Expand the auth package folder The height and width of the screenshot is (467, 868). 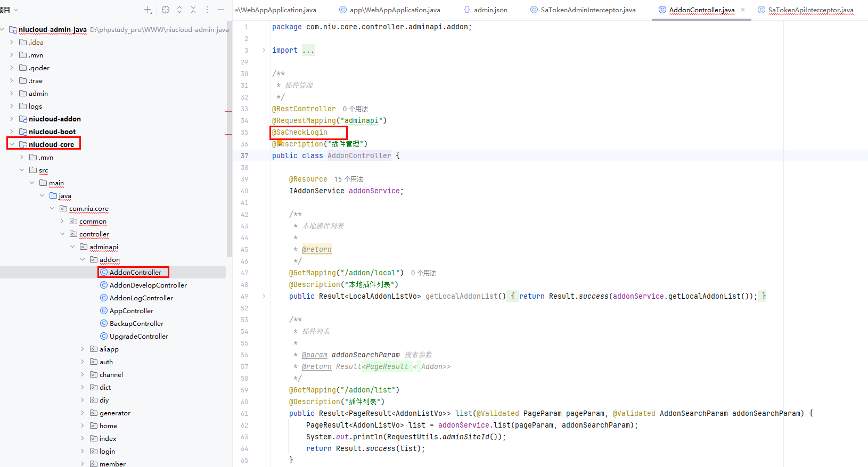(83, 362)
